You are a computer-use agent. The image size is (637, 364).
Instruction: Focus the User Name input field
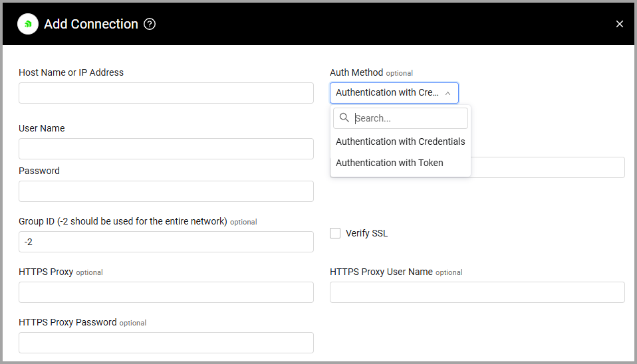point(166,149)
